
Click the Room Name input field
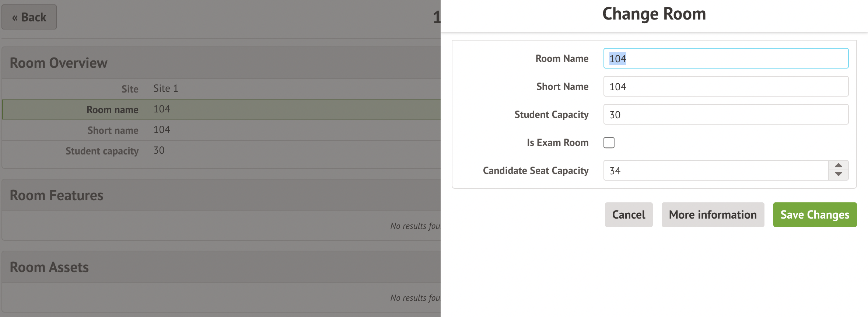tap(726, 59)
